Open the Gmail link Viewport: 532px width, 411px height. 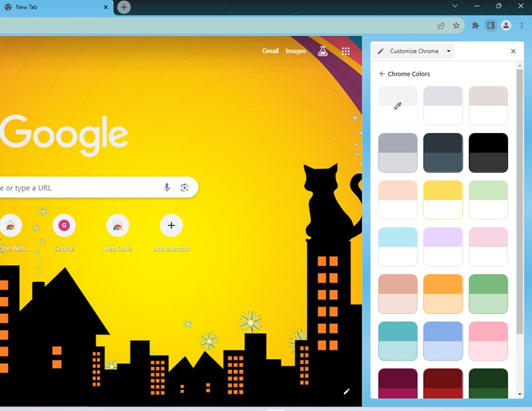271,51
